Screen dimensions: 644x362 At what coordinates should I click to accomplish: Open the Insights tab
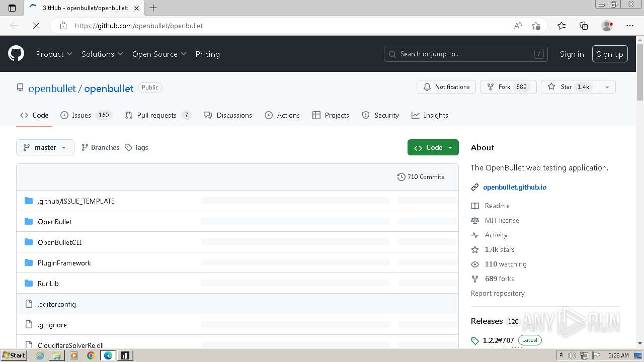[430, 115]
